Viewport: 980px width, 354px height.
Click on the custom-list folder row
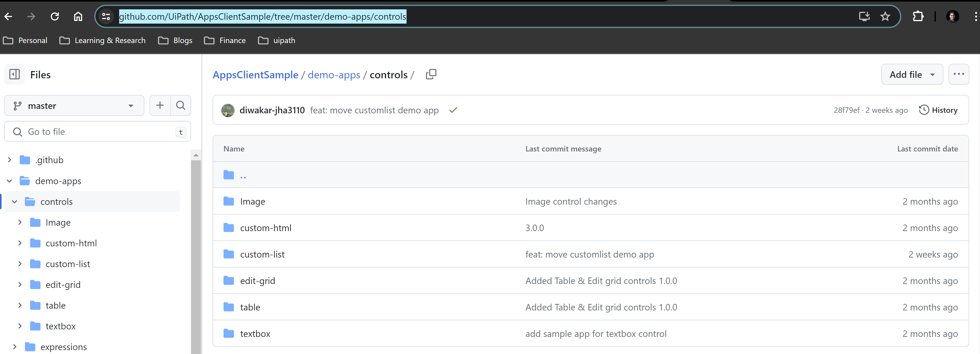pyautogui.click(x=262, y=254)
